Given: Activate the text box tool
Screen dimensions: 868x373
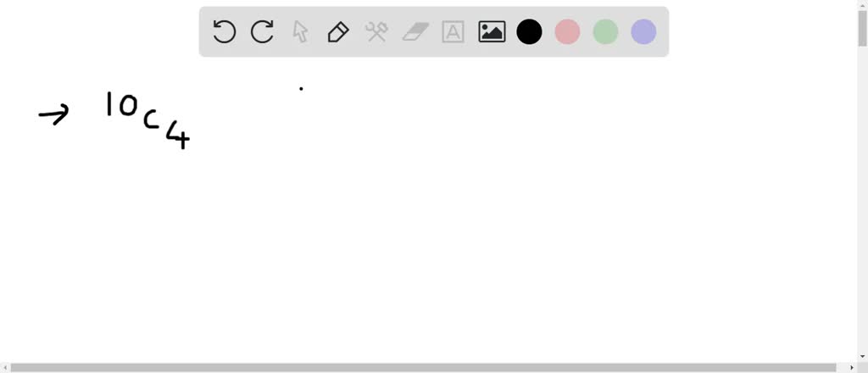Looking at the screenshot, I should [453, 32].
